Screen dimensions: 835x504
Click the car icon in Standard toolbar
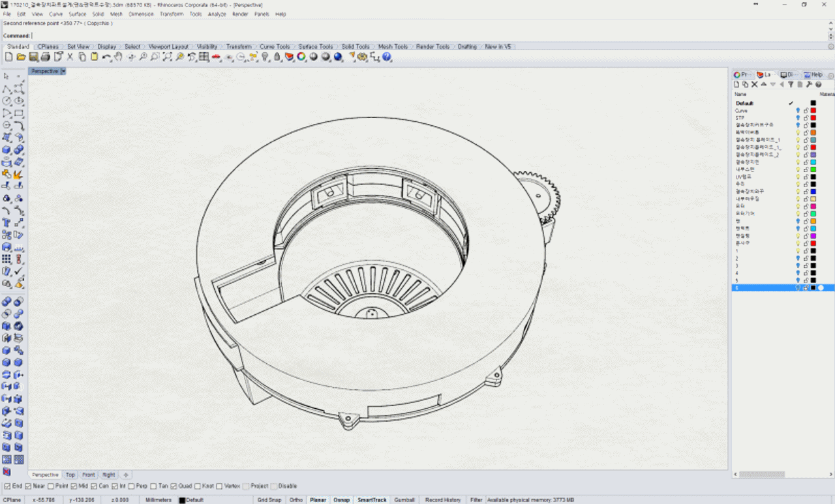[x=216, y=57]
